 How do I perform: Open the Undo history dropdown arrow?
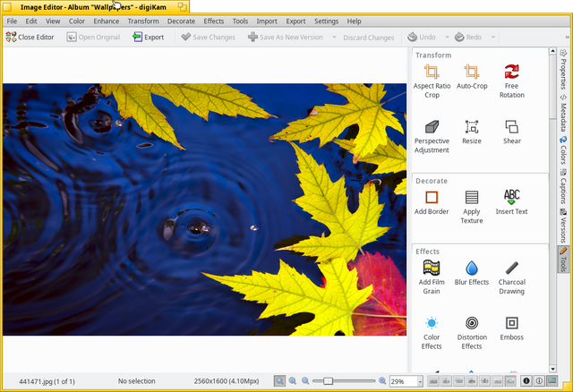tap(447, 37)
